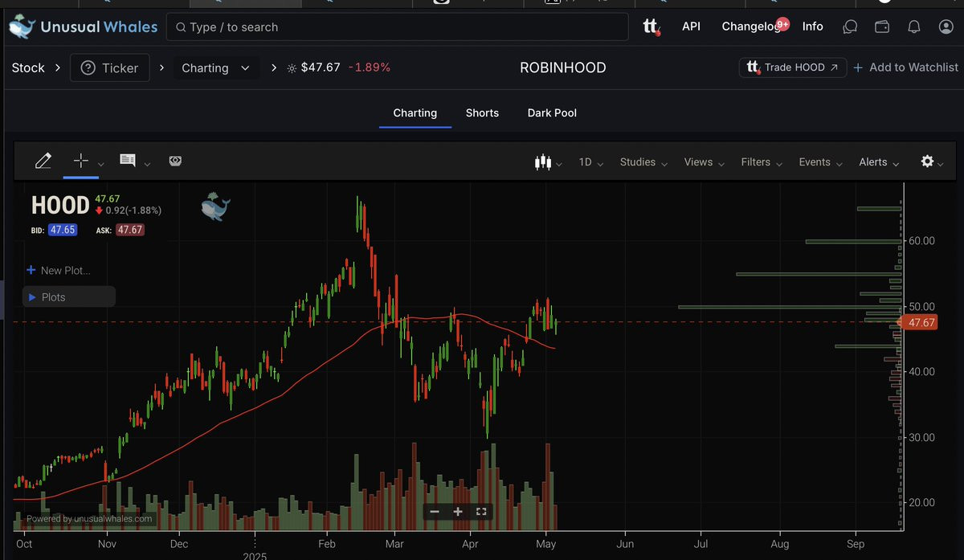
Task: Select the crosshair cursor tool
Action: pos(80,161)
